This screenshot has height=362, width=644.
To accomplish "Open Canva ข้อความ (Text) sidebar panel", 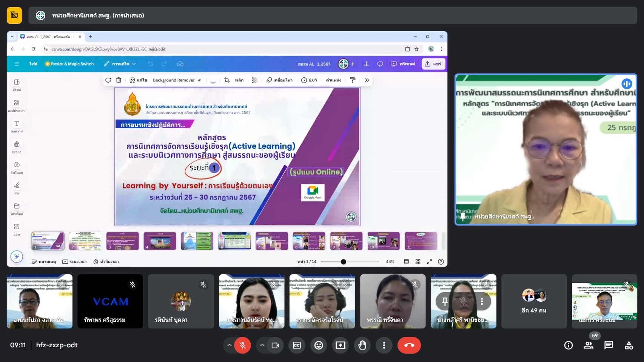I will pyautogui.click(x=17, y=127).
